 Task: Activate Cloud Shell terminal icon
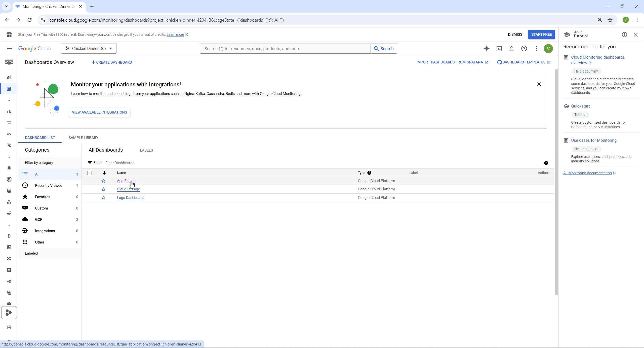pyautogui.click(x=499, y=49)
